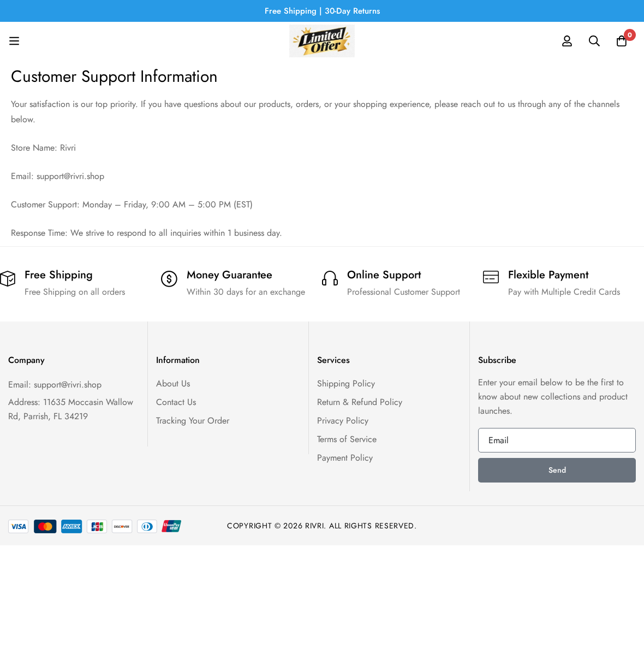Click the Customer Support Information heading
This screenshot has width=644, height=655.
tap(114, 76)
